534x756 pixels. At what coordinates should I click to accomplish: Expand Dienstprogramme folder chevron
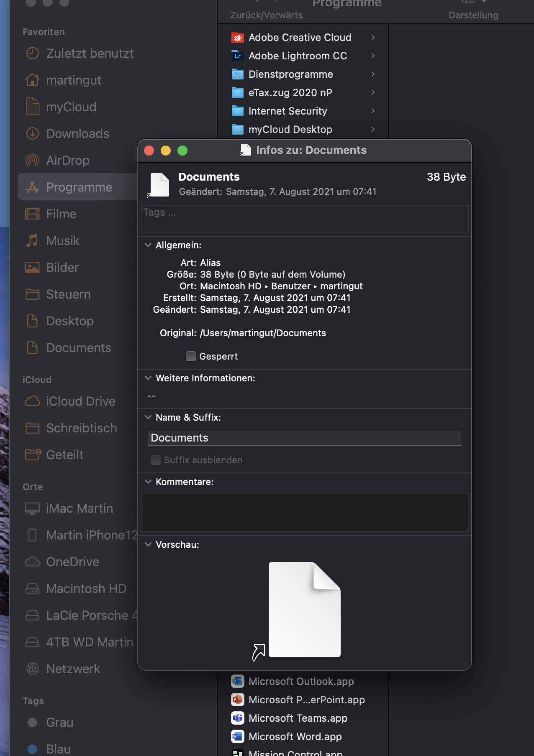tap(373, 74)
